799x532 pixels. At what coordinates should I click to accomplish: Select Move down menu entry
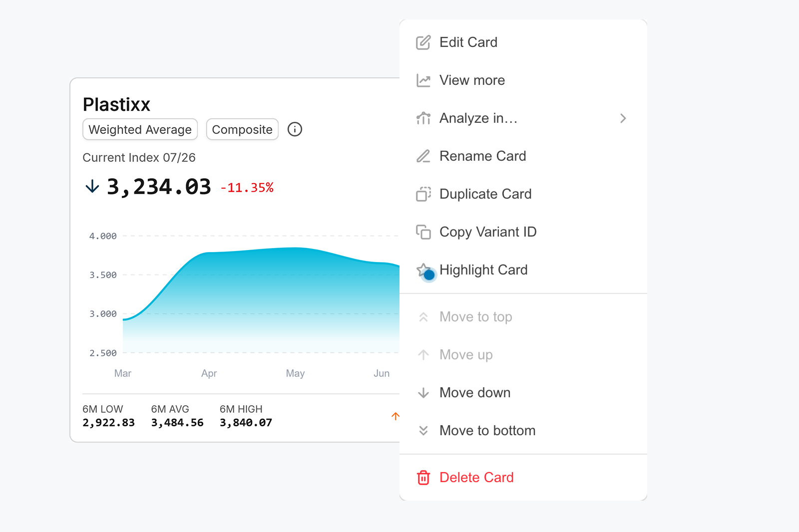click(523, 393)
